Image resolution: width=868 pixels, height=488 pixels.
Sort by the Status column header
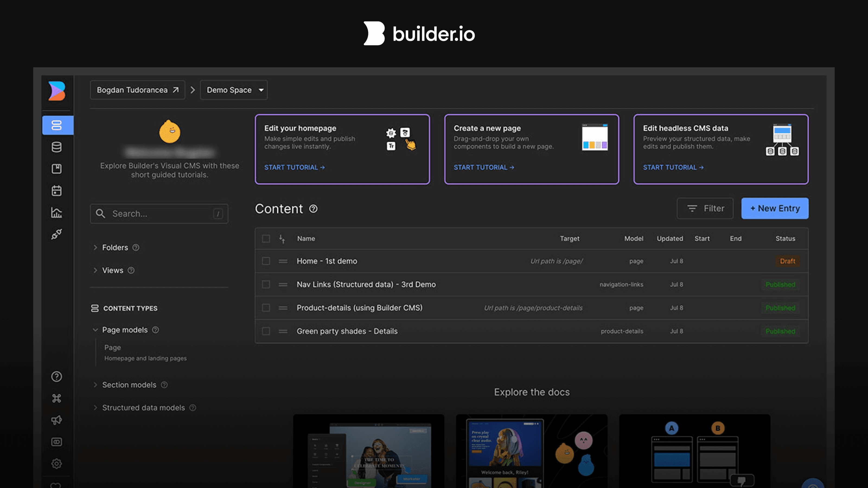pos(785,239)
